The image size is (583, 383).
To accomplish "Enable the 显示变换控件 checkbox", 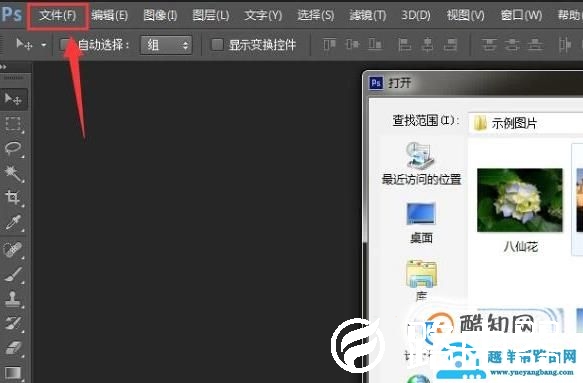I will 217,45.
